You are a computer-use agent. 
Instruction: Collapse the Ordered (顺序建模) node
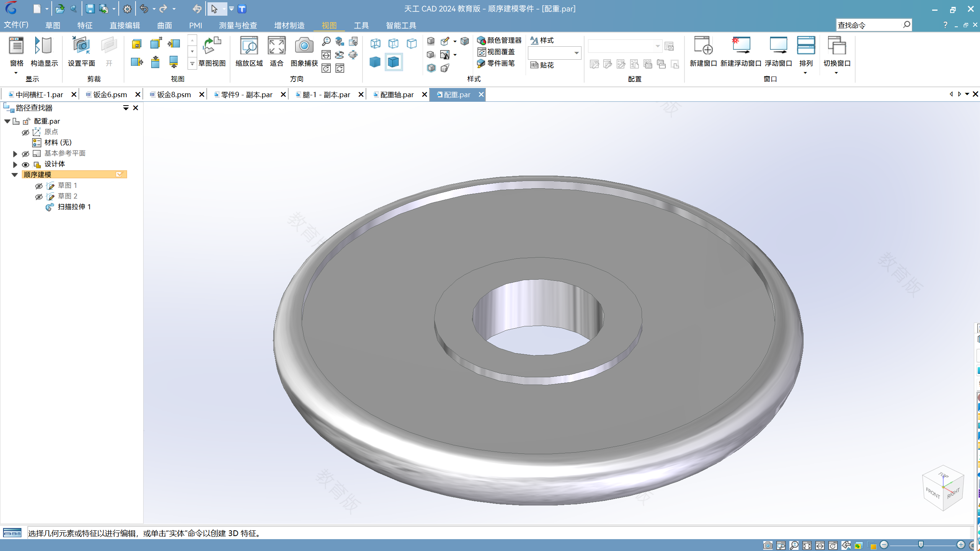[15, 175]
